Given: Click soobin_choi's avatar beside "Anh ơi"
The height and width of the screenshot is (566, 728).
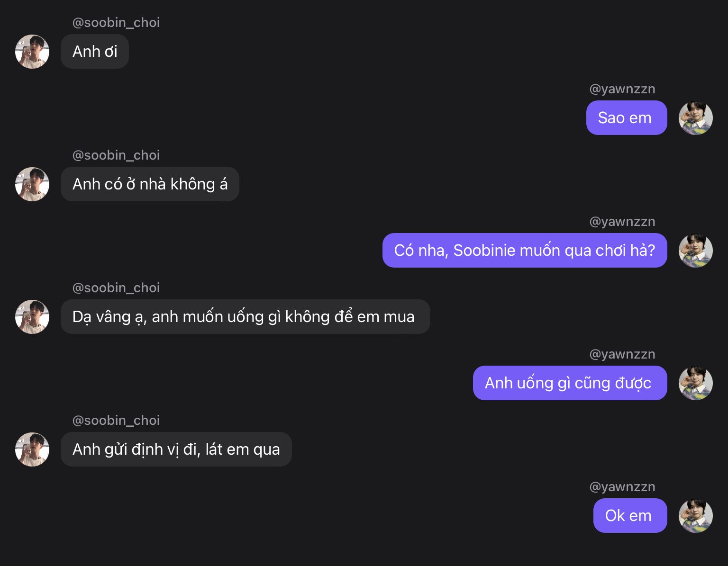Looking at the screenshot, I should click(x=32, y=52).
